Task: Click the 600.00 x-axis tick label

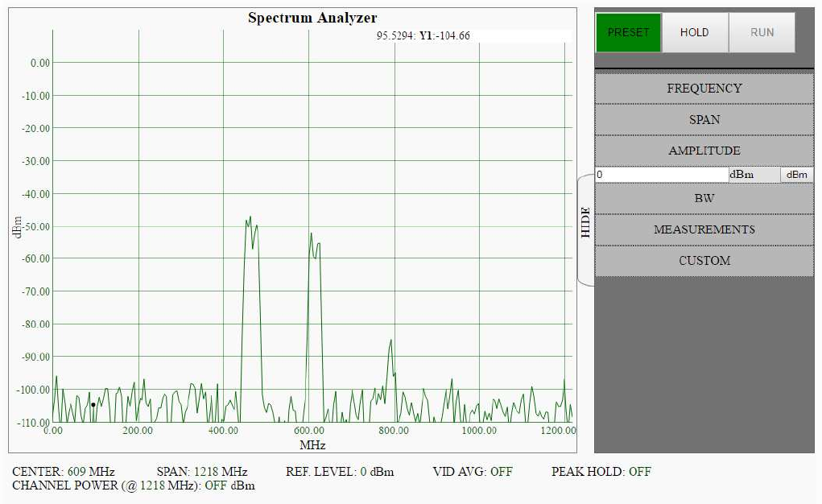Action: [x=309, y=431]
